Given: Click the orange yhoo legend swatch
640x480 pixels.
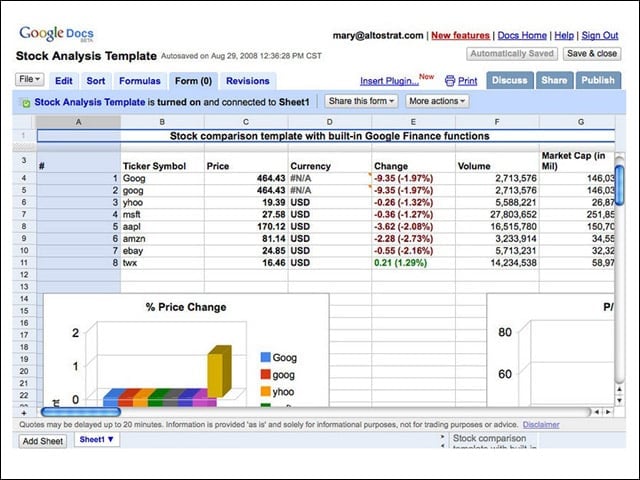Looking at the screenshot, I should click(265, 391).
